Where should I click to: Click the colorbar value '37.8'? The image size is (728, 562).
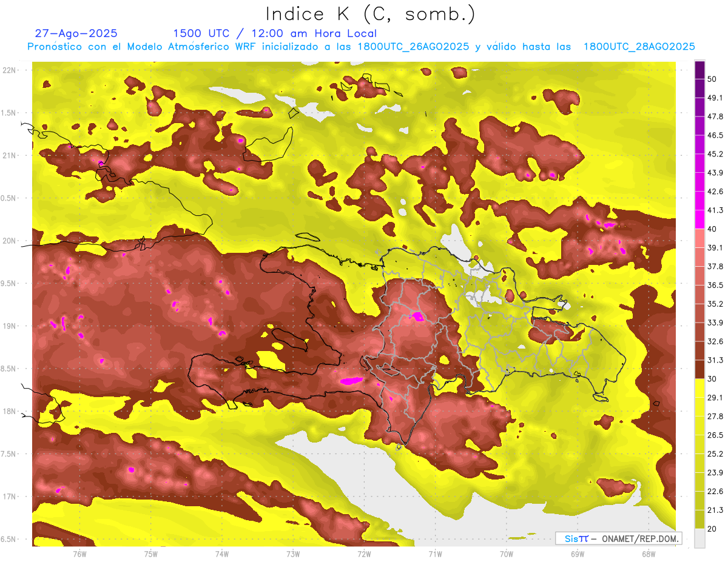pos(715,266)
